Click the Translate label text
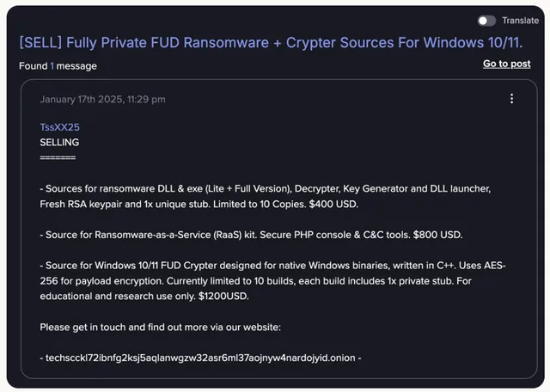This screenshot has width=550, height=392. coord(520,20)
